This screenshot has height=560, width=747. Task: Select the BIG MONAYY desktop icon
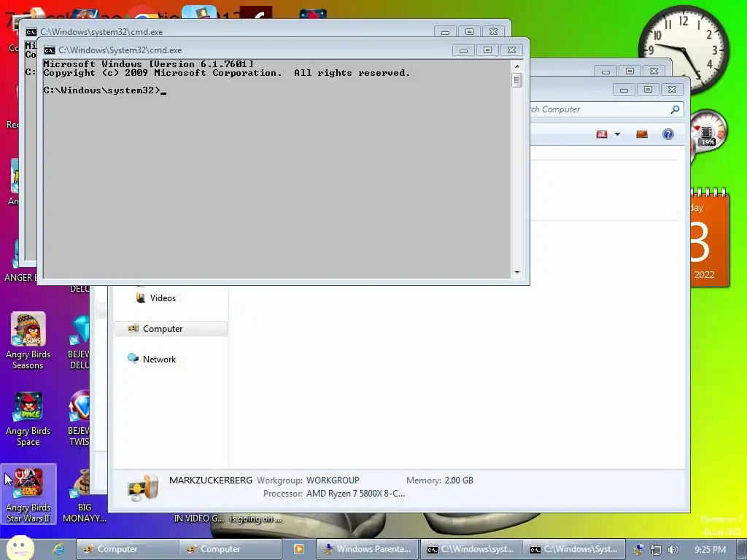[x=85, y=494]
